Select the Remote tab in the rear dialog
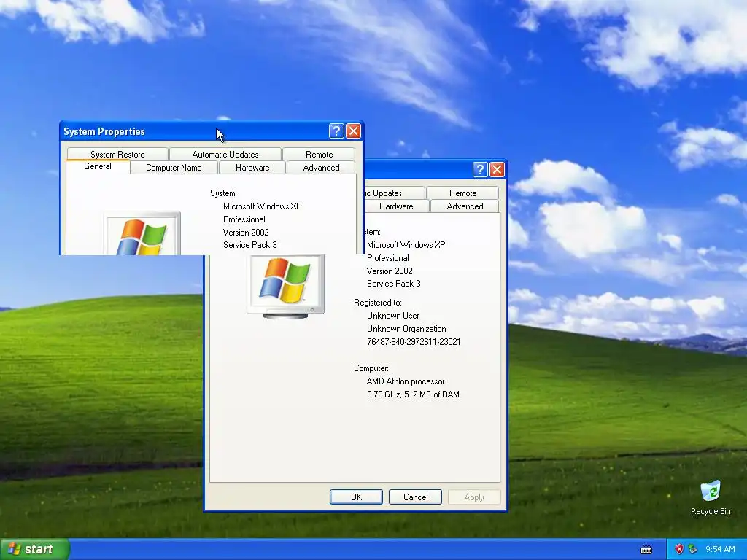Image resolution: width=747 pixels, height=560 pixels. [x=462, y=192]
